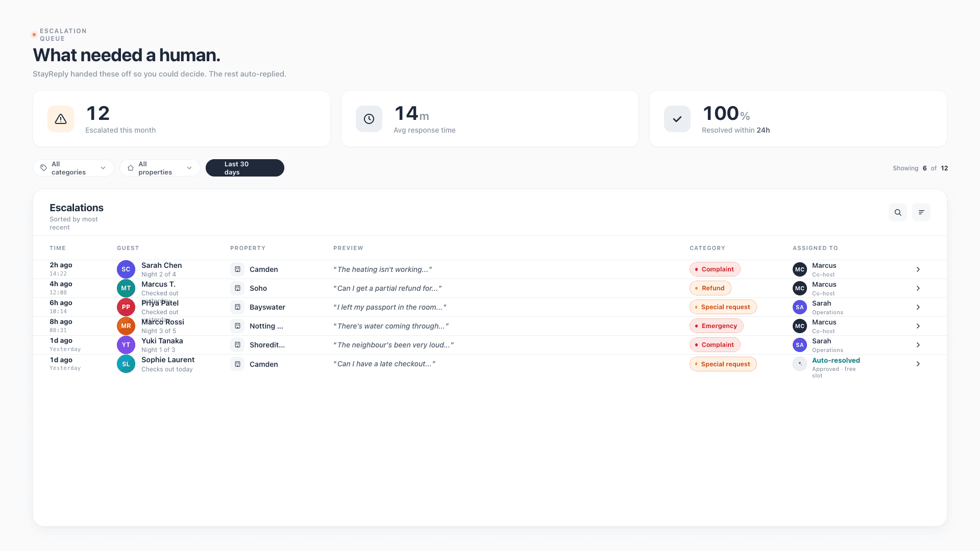The width and height of the screenshot is (980, 551).
Task: Click the Preview column header
Action: [x=348, y=248]
